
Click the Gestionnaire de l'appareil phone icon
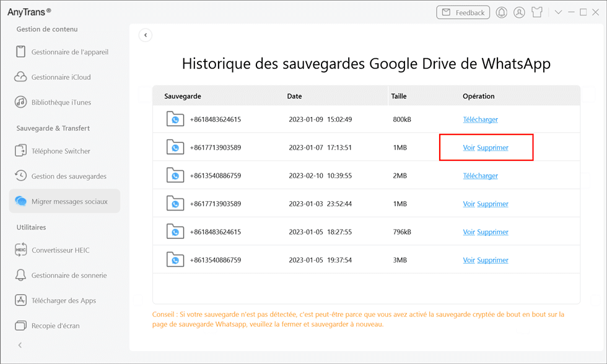[20, 51]
